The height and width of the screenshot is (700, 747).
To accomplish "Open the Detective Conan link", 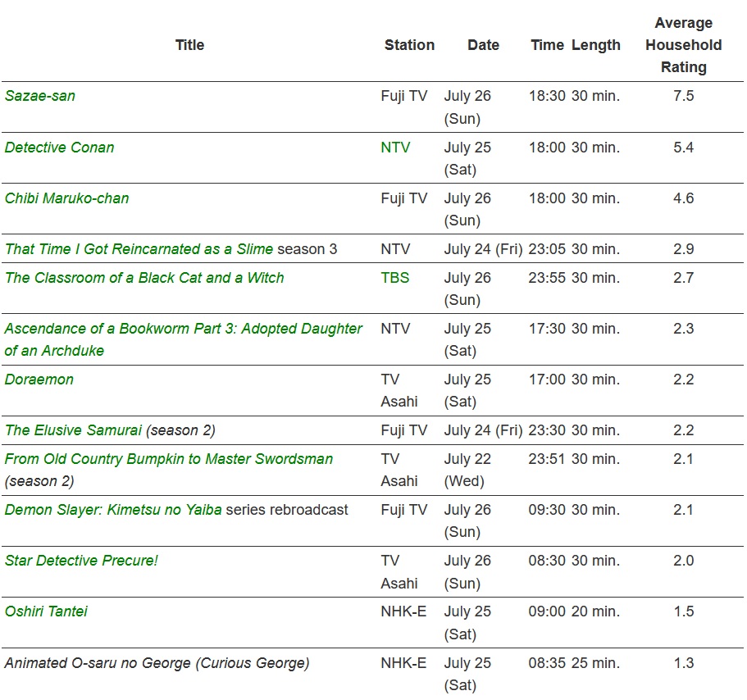I will pos(60,148).
